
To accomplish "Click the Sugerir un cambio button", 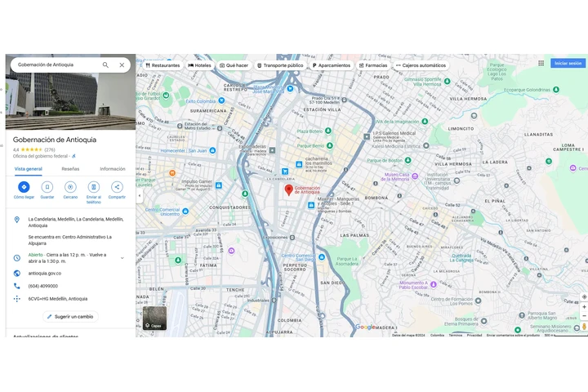I will (70, 317).
